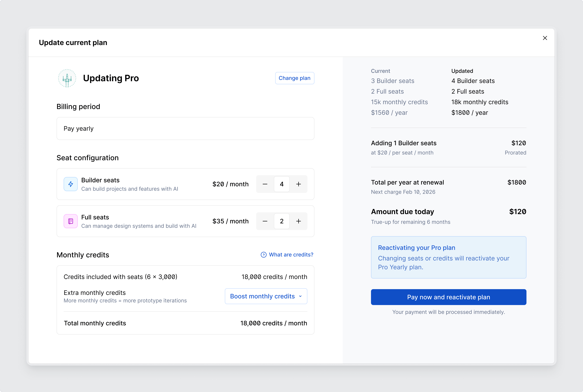
Task: Increase Builder seats with plus button
Action: coord(298,184)
